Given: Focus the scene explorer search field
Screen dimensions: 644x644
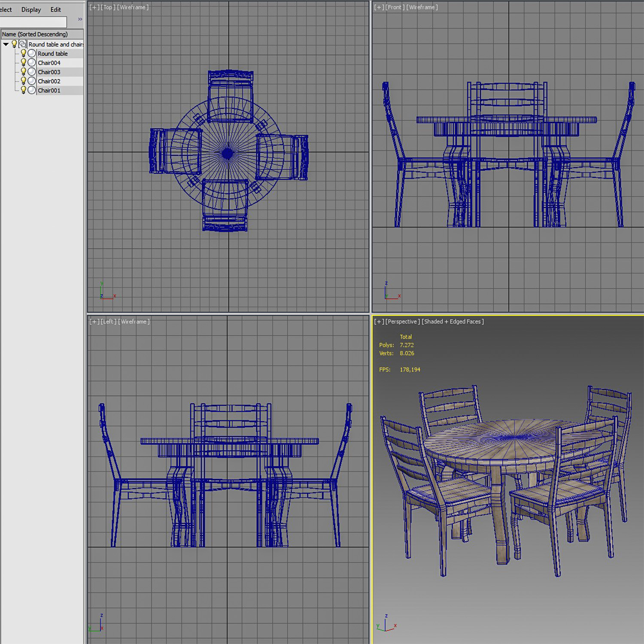Looking at the screenshot, I should [33, 21].
